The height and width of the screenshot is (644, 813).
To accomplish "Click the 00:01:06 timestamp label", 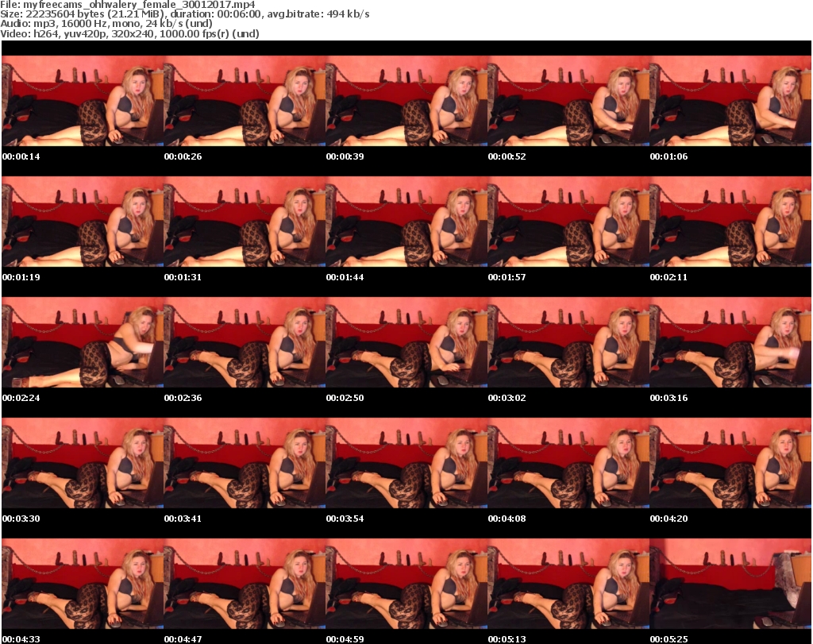I will pyautogui.click(x=669, y=156).
